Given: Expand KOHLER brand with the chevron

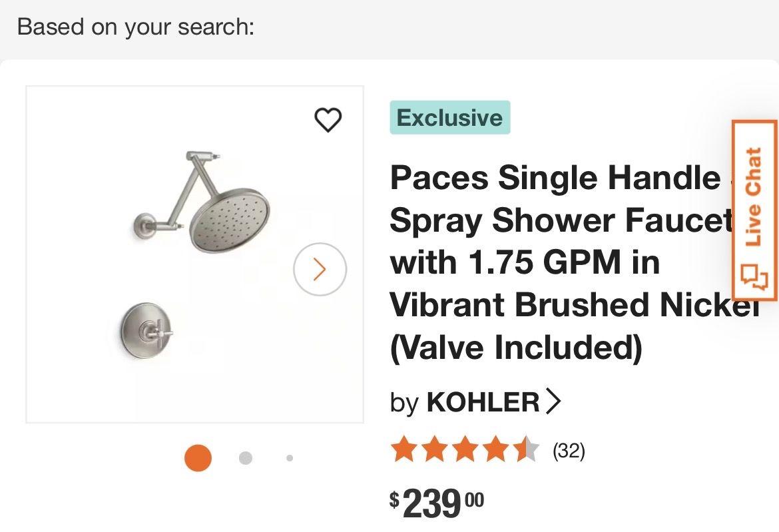Looking at the screenshot, I should (553, 401).
